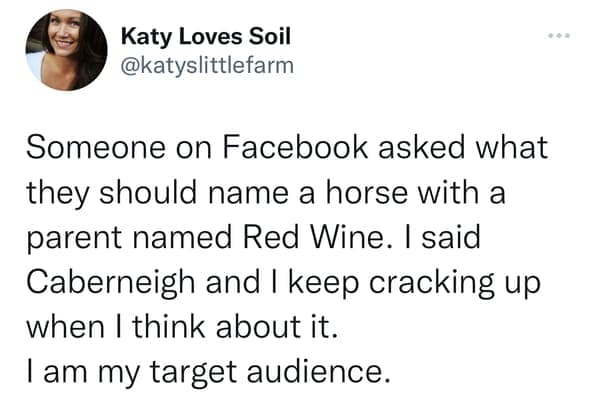Click Katy's profile avatar photo

coord(66,50)
